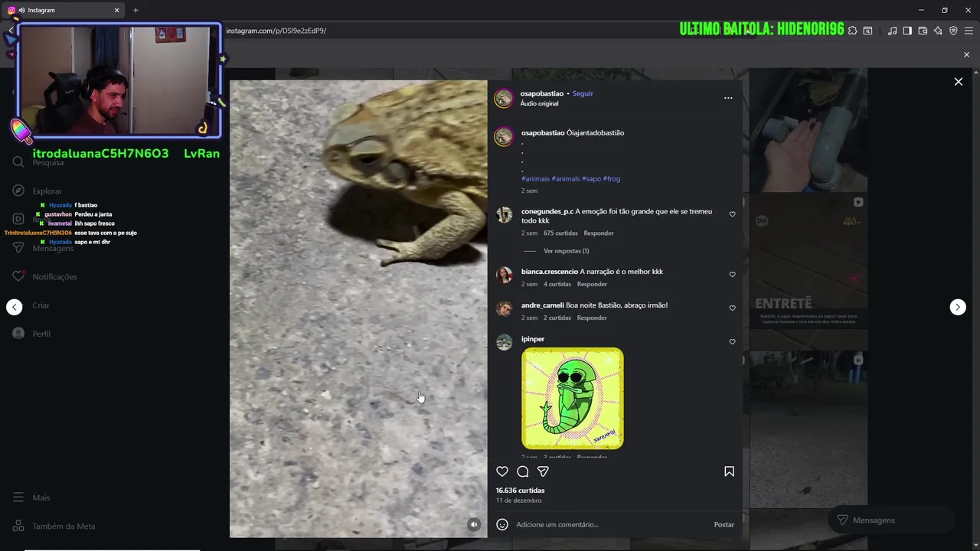Open the VPN shield icon in toolbar

click(x=953, y=31)
